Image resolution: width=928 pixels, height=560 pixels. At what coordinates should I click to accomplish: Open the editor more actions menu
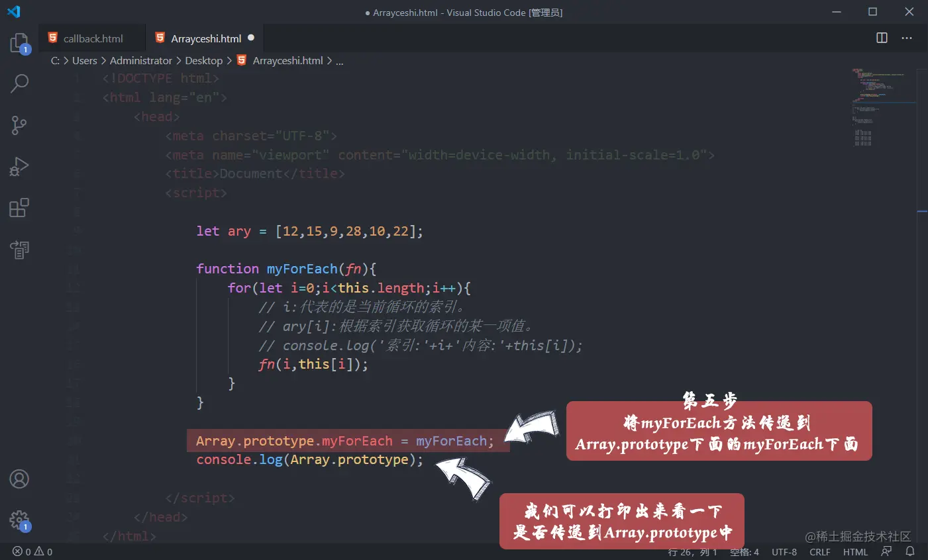click(906, 38)
